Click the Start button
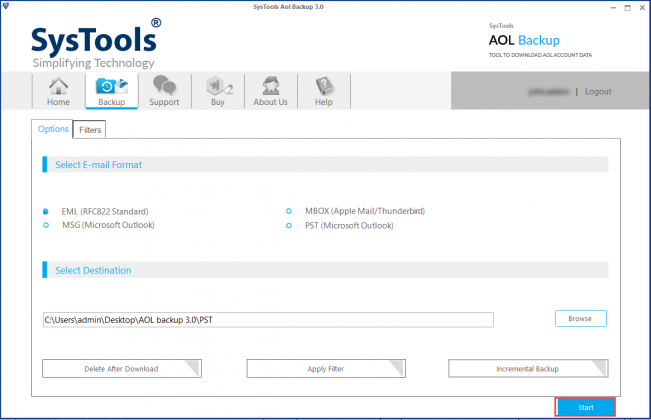 (x=586, y=407)
